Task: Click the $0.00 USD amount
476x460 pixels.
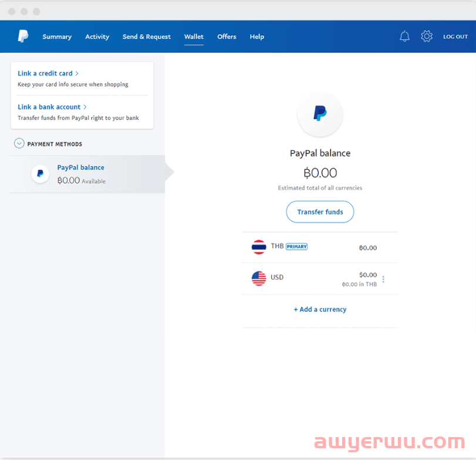Action: pos(368,275)
